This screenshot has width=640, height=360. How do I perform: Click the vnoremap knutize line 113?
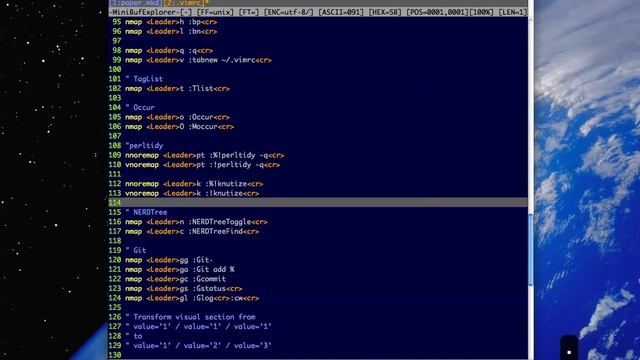pyautogui.click(x=192, y=193)
